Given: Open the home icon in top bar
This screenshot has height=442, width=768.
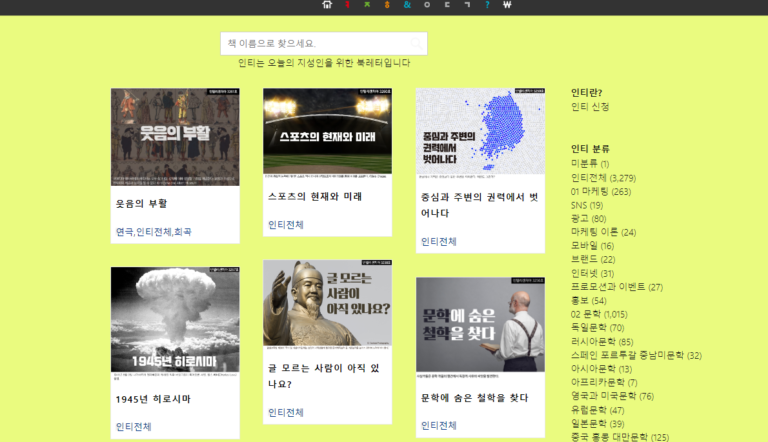Looking at the screenshot, I should coord(327,4).
